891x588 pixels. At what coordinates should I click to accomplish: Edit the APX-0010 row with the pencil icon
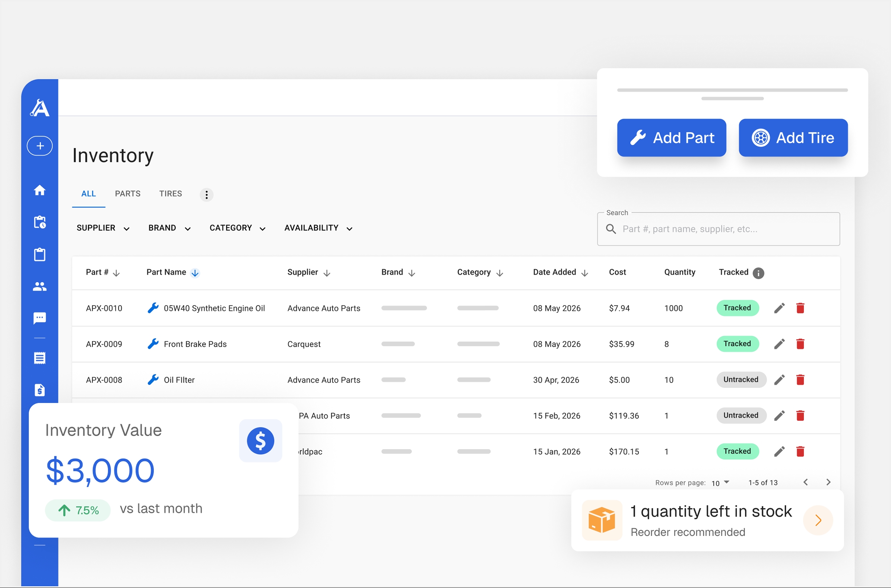click(x=780, y=308)
